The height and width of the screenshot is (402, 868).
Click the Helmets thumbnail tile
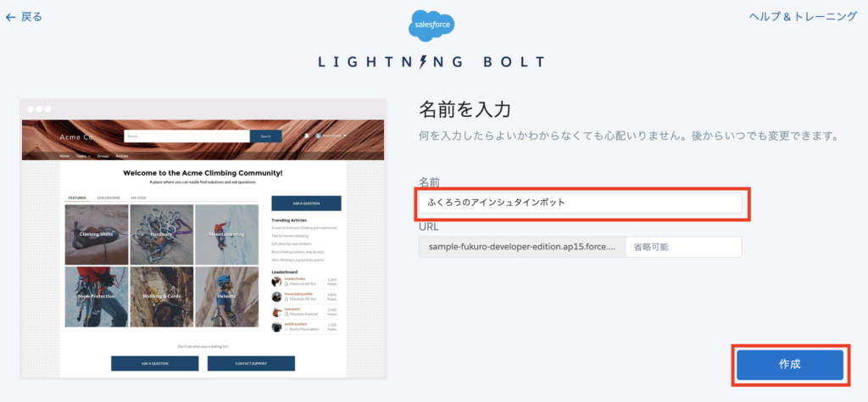(x=226, y=296)
